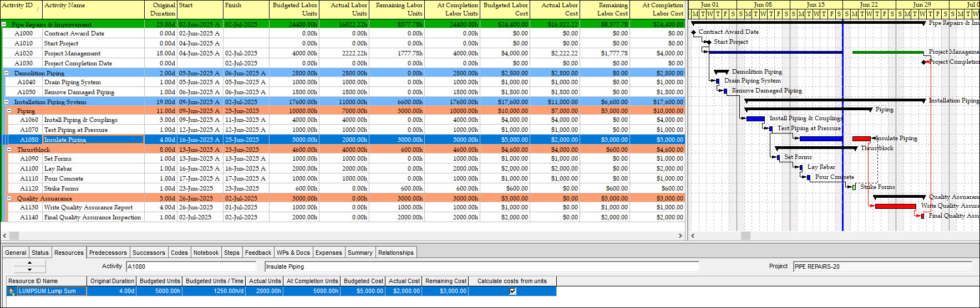Open the Steps tab

tap(232, 253)
